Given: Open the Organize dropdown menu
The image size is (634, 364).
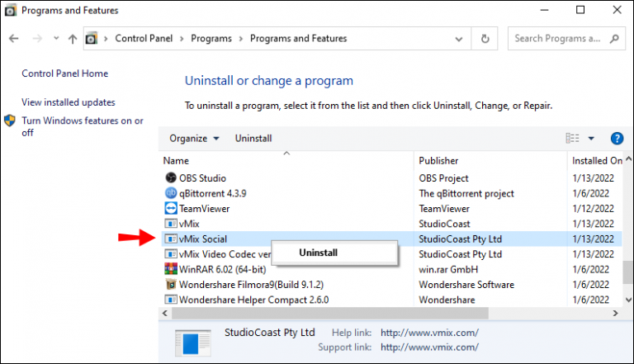Looking at the screenshot, I should tap(194, 139).
